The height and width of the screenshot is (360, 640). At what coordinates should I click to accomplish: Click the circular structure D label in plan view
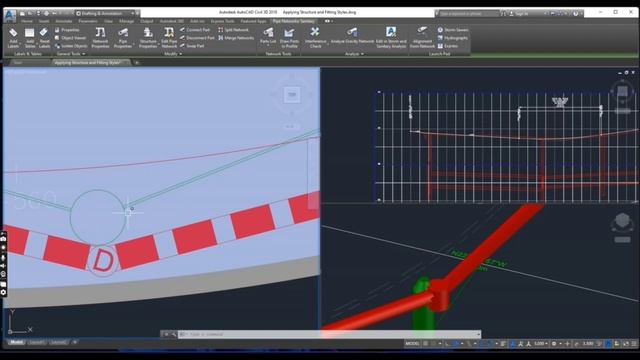coord(102,260)
